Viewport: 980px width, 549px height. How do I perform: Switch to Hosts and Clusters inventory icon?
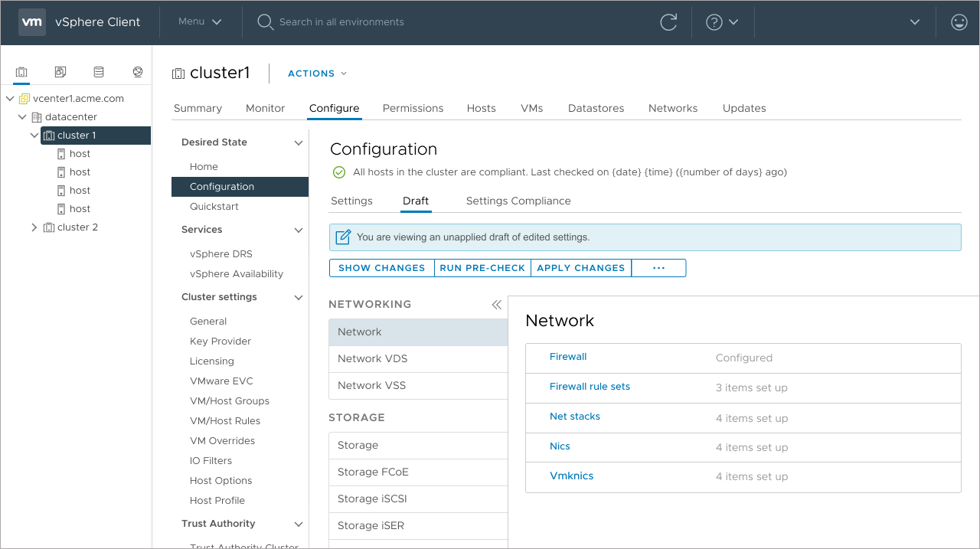coord(21,72)
